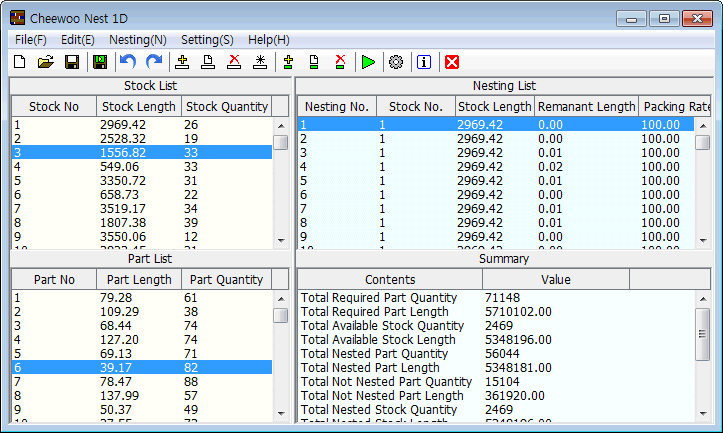The height and width of the screenshot is (433, 723).
Task: Click the Stock Length header in Stock List
Action: coord(139,107)
